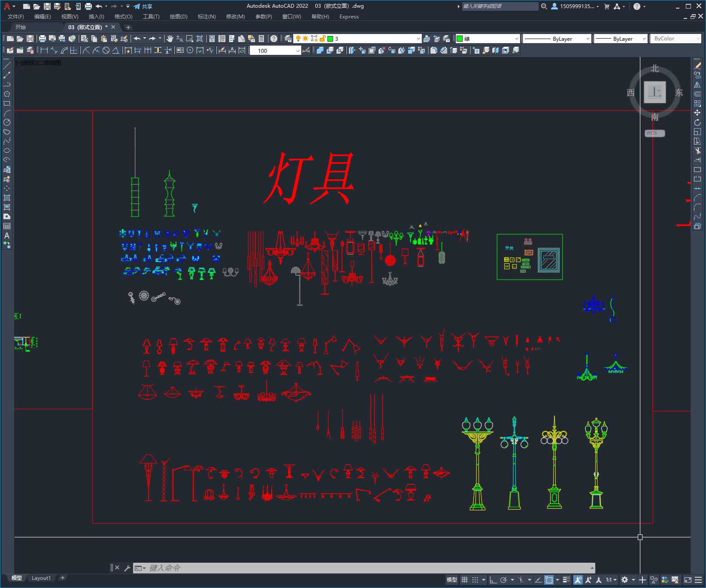Click the Help question mark icon
706x588 pixels.
273,38
